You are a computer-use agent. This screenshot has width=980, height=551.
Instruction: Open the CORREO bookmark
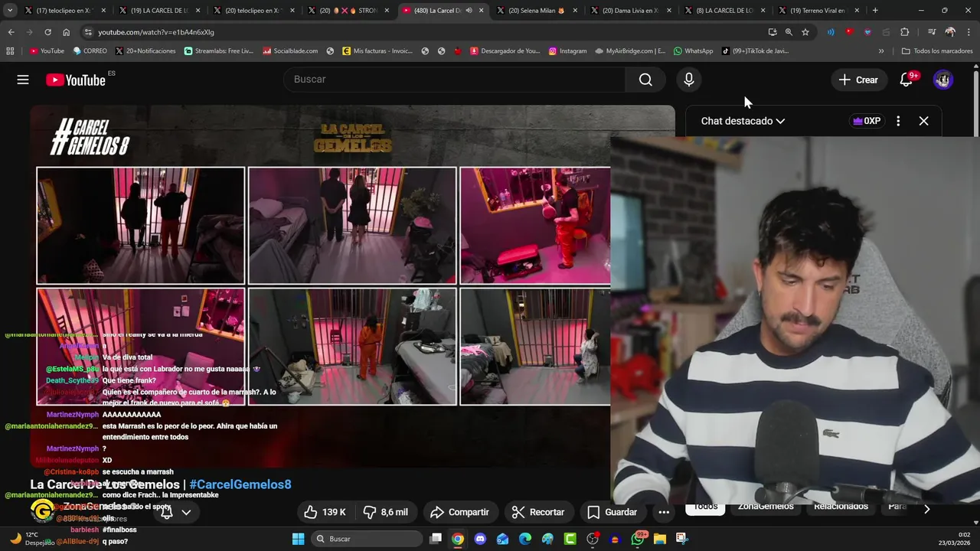pyautogui.click(x=90, y=51)
